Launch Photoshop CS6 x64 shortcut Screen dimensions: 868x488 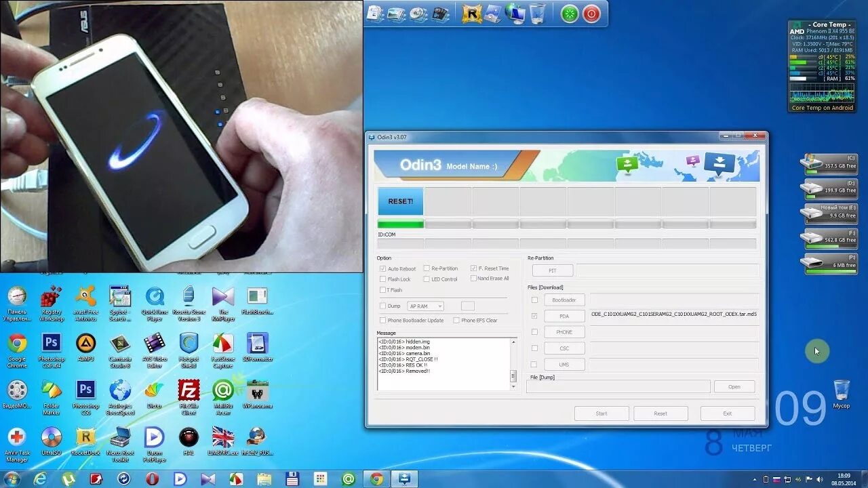click(x=52, y=351)
